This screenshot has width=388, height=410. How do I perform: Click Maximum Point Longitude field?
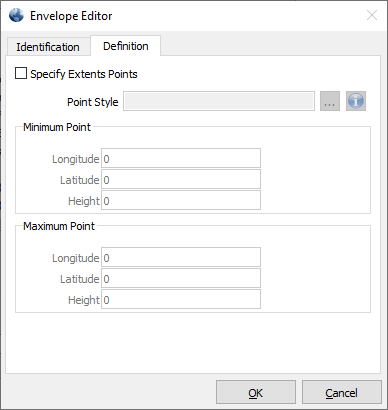coord(181,257)
